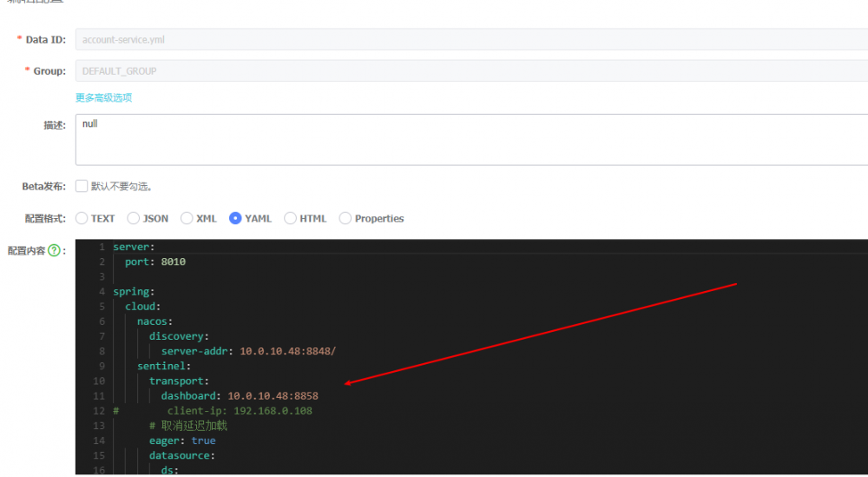The height and width of the screenshot is (477, 868).
Task: Click the Data ID field account-service.yml
Action: click(x=471, y=40)
